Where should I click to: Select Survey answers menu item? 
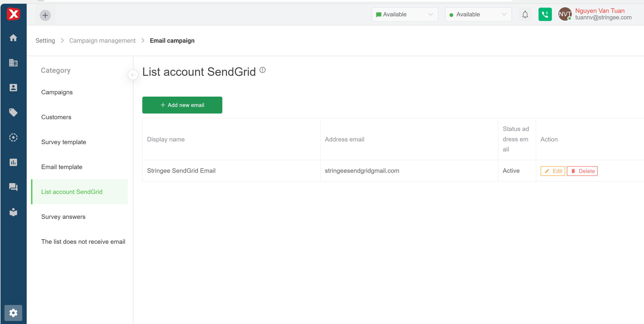pyautogui.click(x=63, y=217)
